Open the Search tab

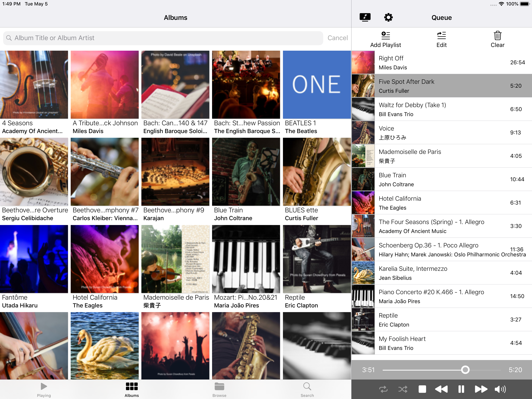(x=307, y=390)
